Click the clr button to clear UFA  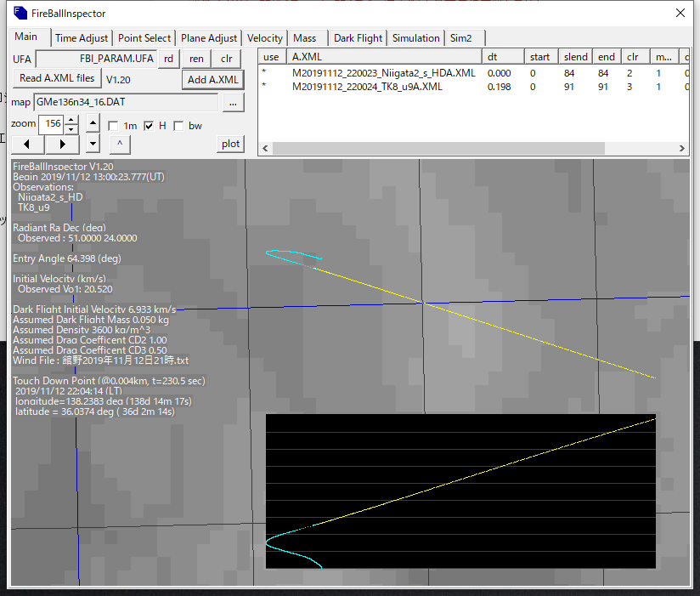(x=226, y=59)
